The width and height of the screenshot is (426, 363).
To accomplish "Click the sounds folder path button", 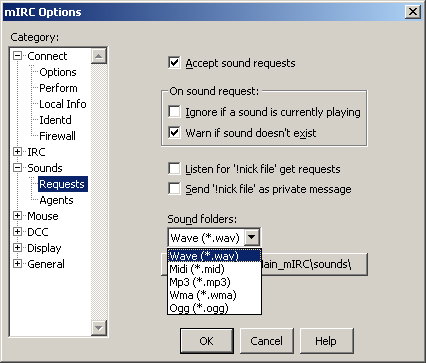I will coord(315,264).
